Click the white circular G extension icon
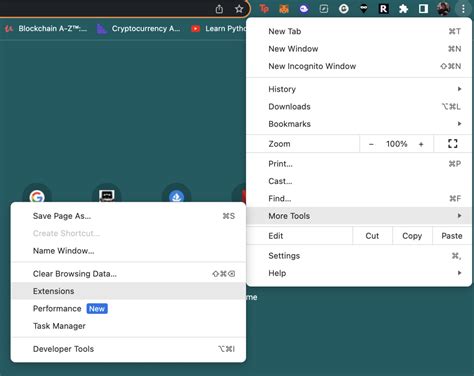The image size is (474, 376). pos(344,9)
